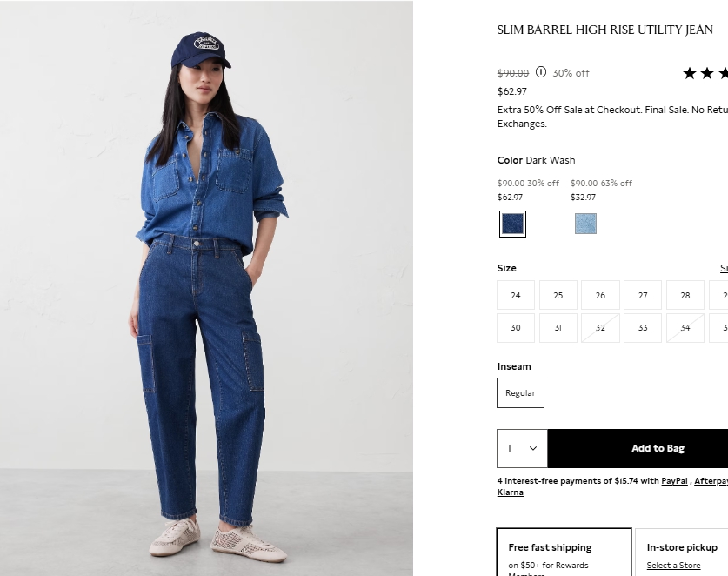Image resolution: width=728 pixels, height=576 pixels.
Task: Pick size 27
Action: click(643, 295)
